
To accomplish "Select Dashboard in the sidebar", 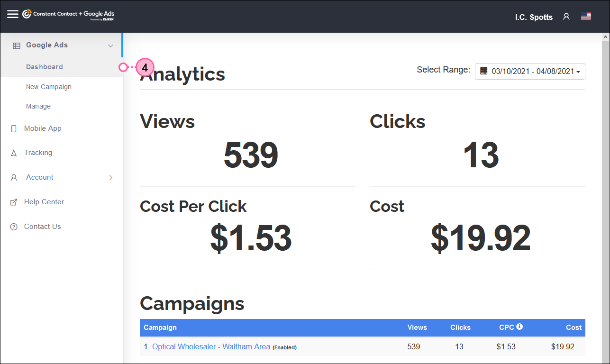I will pyautogui.click(x=44, y=67).
